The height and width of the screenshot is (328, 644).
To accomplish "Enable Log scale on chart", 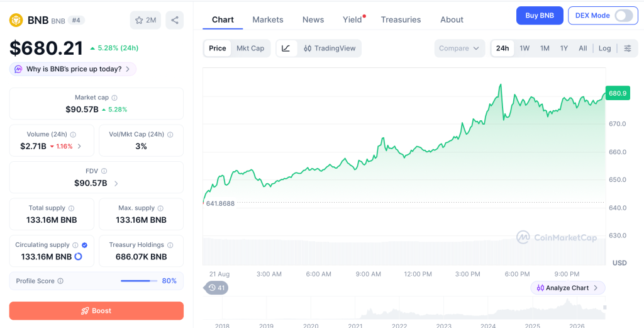I will [x=604, y=48].
